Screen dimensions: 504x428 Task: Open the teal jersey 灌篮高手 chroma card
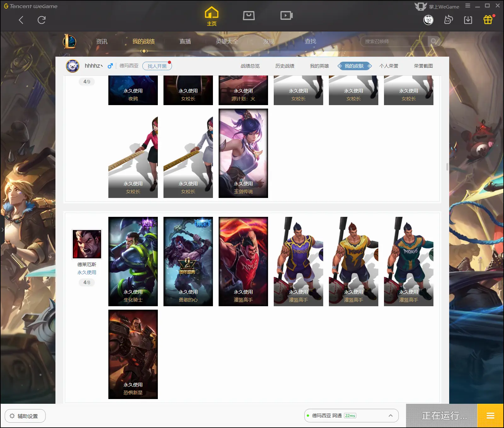[x=409, y=262]
